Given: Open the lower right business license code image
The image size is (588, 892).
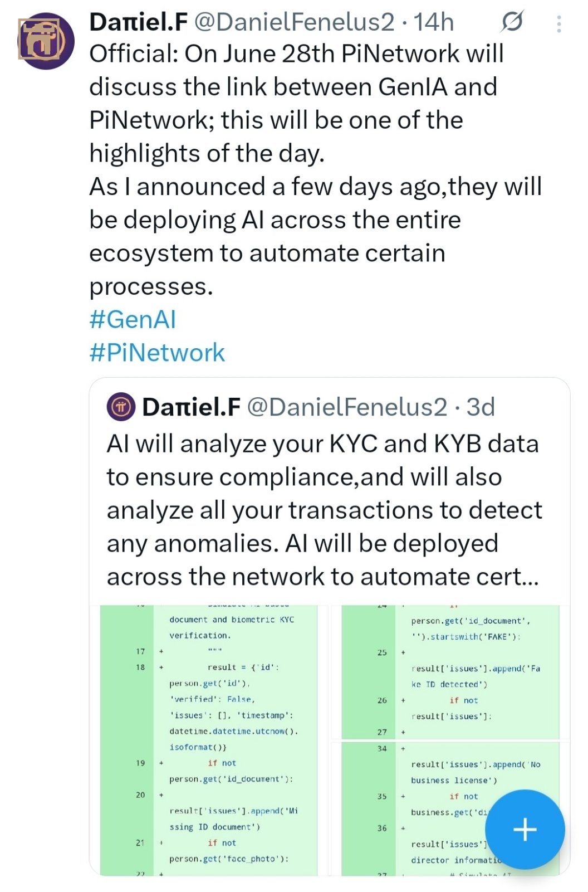Looking at the screenshot, I should coord(450,808).
